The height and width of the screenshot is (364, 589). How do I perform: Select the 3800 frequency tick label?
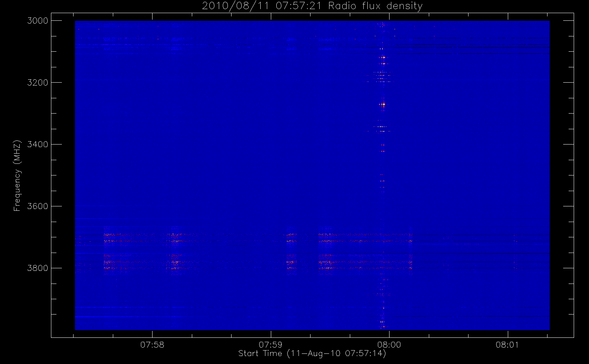click(x=38, y=268)
